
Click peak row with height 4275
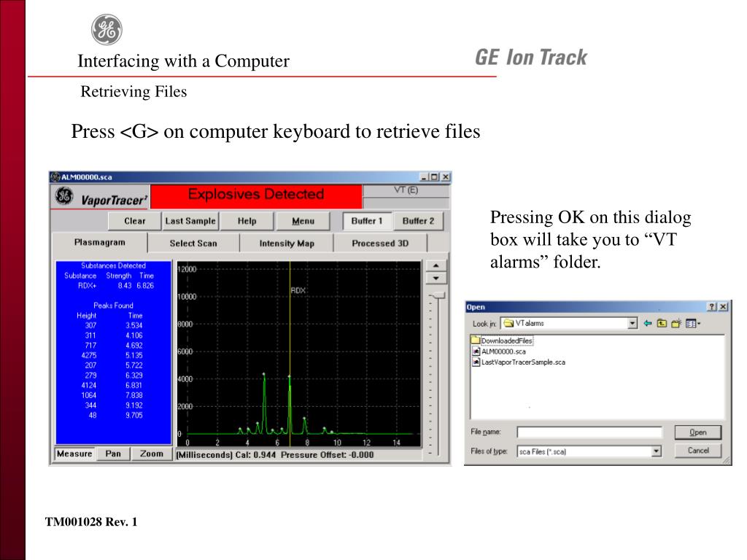(112, 355)
